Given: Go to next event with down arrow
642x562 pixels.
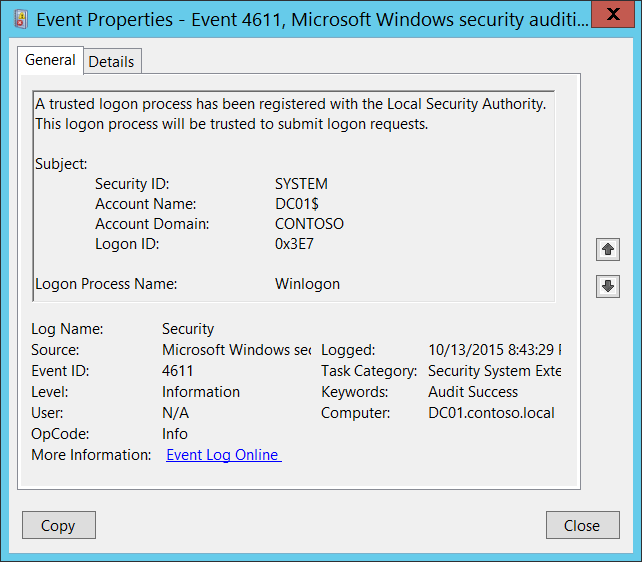Looking at the screenshot, I should coord(607,286).
